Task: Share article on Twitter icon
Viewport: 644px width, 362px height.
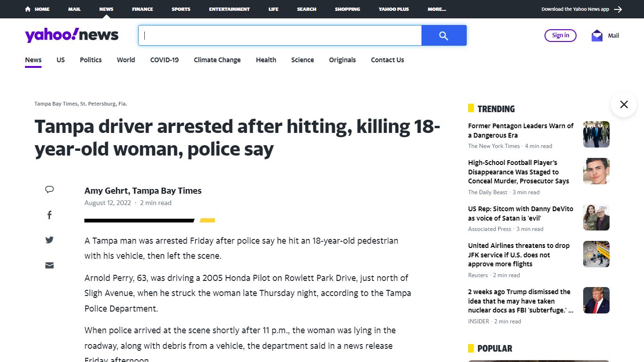Action: 50,240
